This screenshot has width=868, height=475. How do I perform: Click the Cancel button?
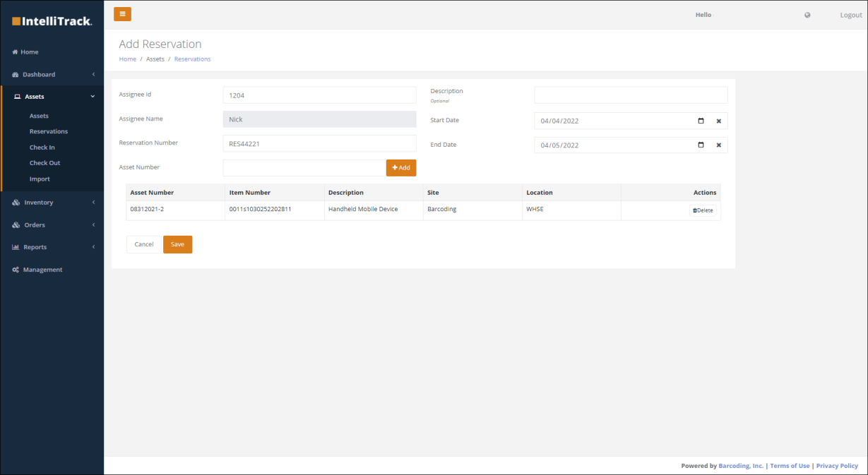click(144, 244)
